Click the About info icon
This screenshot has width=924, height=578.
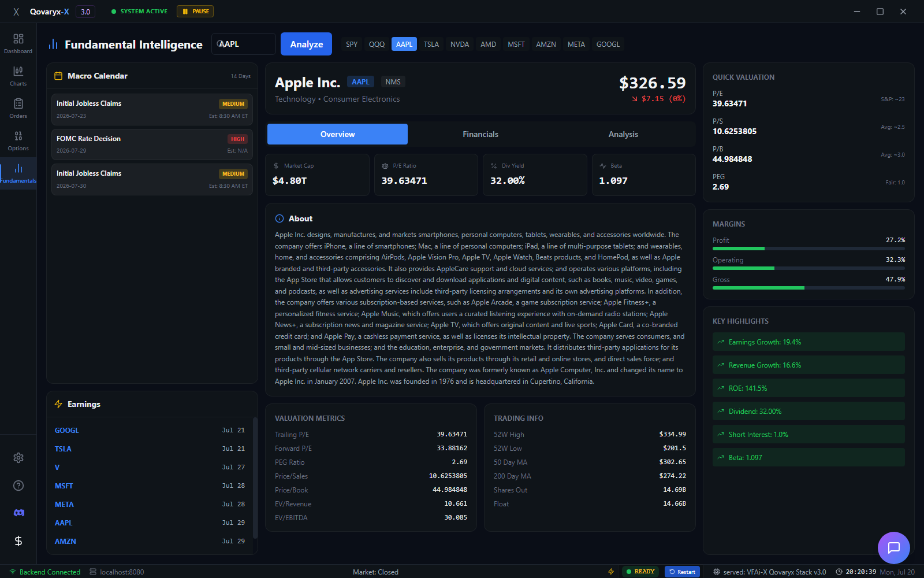click(x=280, y=218)
